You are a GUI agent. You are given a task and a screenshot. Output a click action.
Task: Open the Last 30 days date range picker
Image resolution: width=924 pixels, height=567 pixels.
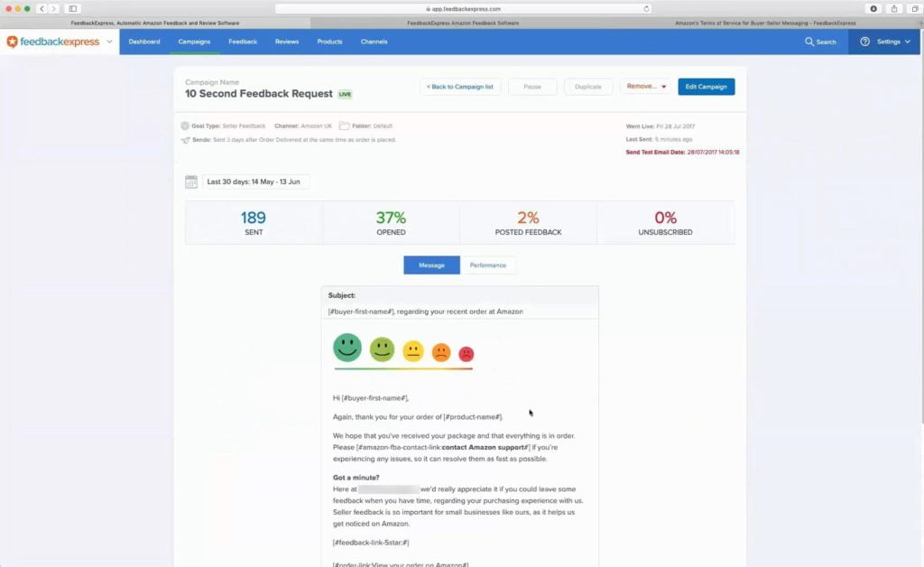[x=255, y=181]
